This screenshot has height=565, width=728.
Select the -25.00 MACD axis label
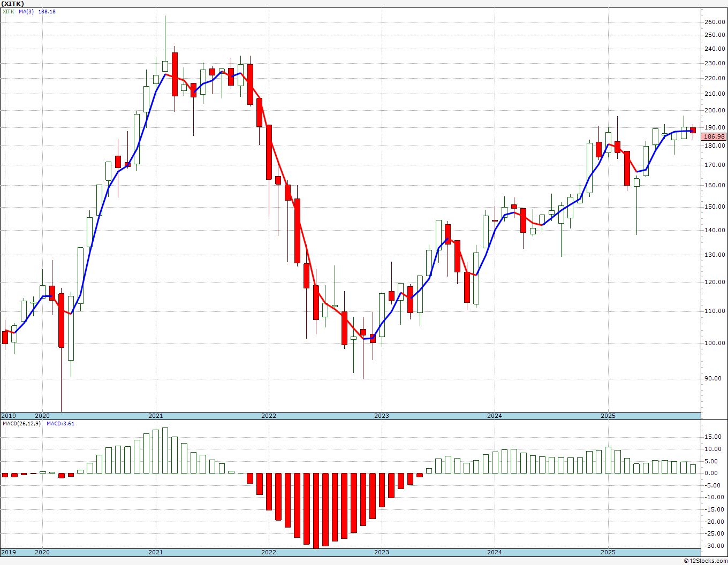(715, 534)
